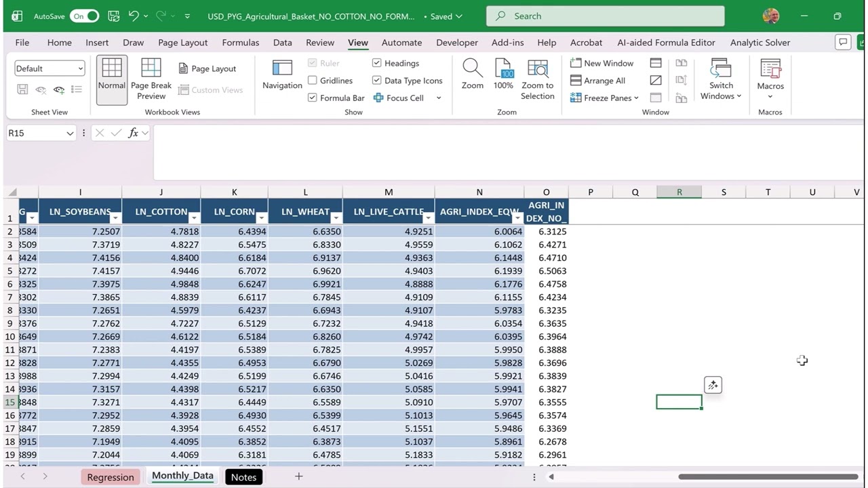Open the File menu
This screenshot has height=488, width=868.
tap(22, 42)
